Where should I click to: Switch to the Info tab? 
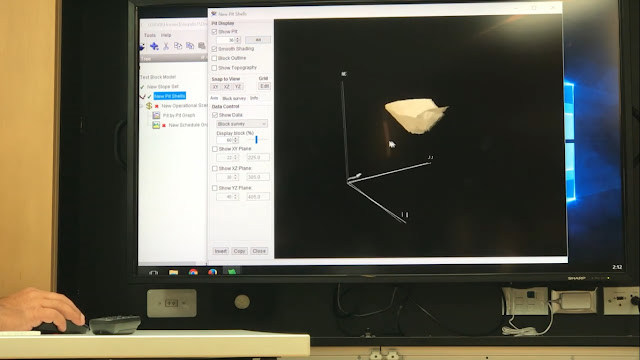254,98
